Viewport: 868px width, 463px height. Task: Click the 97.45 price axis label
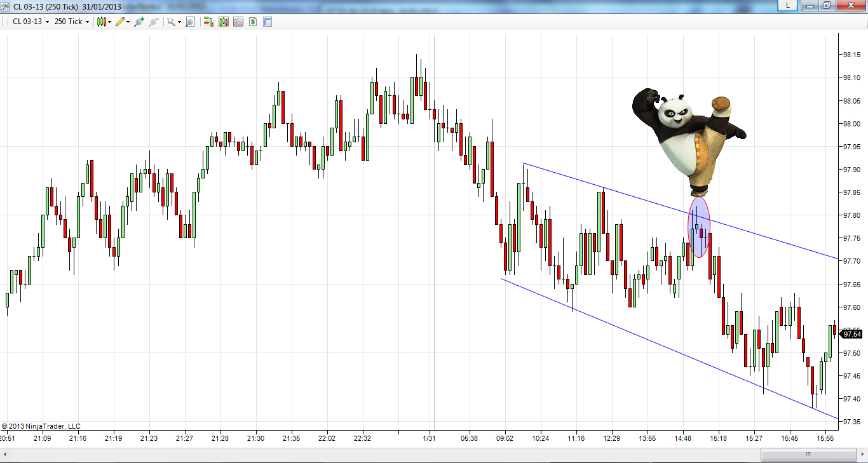pos(851,376)
